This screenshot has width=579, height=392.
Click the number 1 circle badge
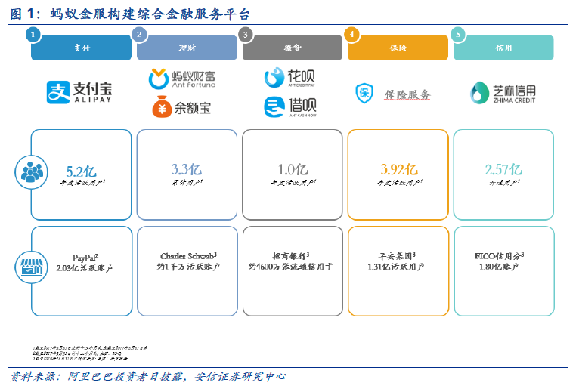tap(33, 35)
